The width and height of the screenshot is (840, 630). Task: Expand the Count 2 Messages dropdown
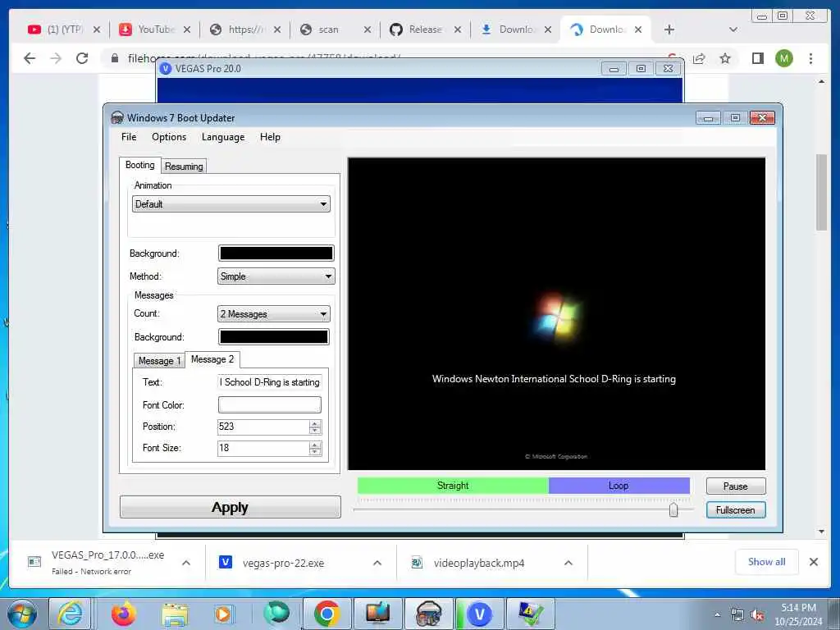274,314
